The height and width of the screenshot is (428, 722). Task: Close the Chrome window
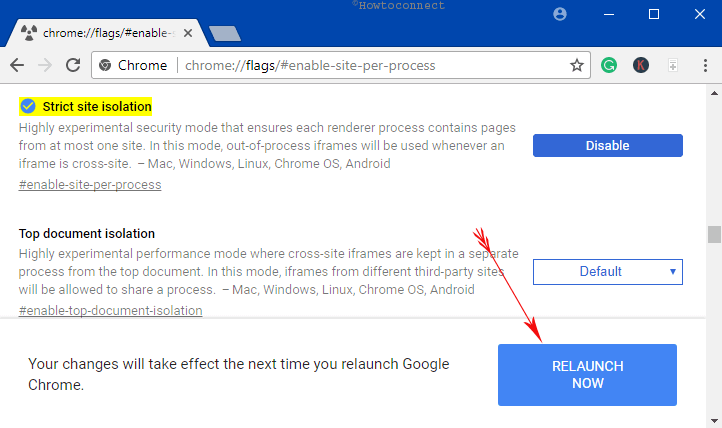(x=699, y=14)
